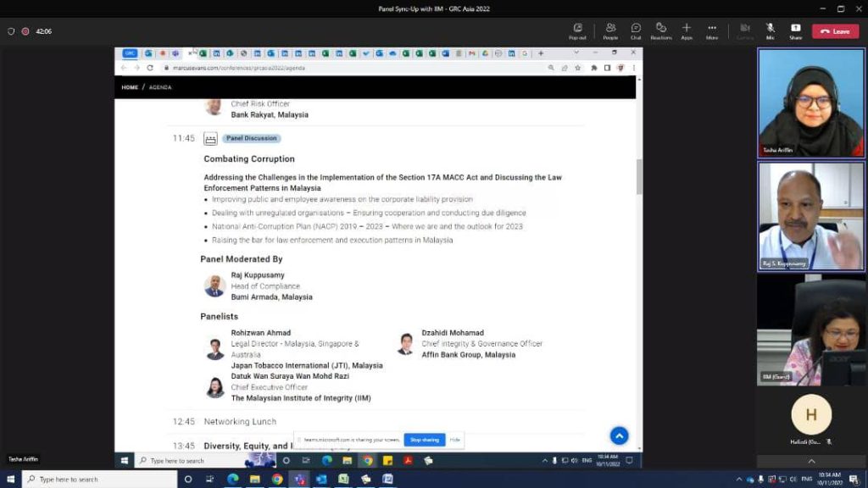This screenshot has width=868, height=488.
Task: Open Outlook from the taskbar
Action: [321, 480]
